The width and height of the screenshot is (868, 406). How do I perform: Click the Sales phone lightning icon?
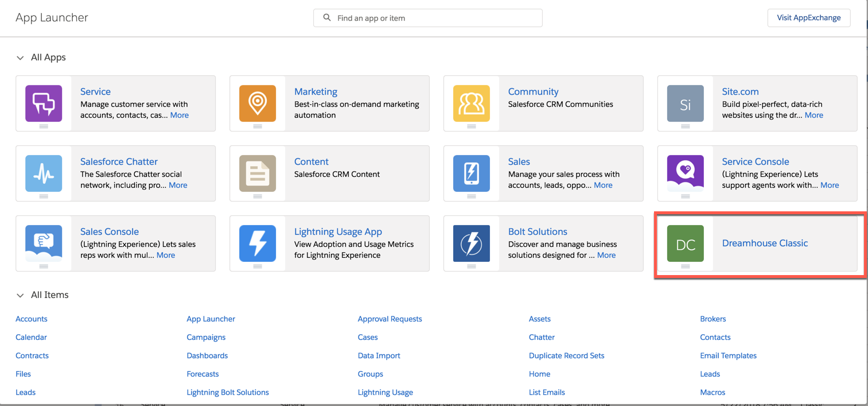[x=472, y=173]
